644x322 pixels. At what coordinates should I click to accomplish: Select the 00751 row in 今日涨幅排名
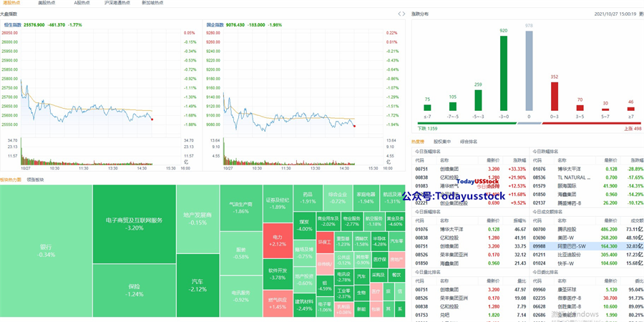point(470,169)
